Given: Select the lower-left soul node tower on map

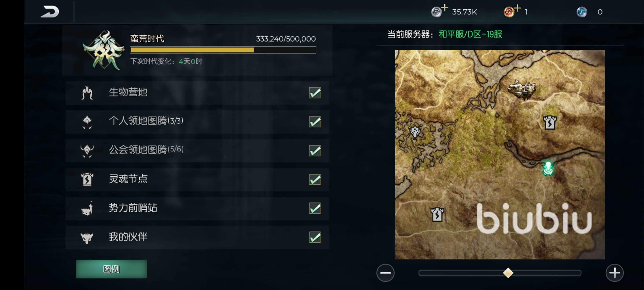Looking at the screenshot, I should [437, 215].
